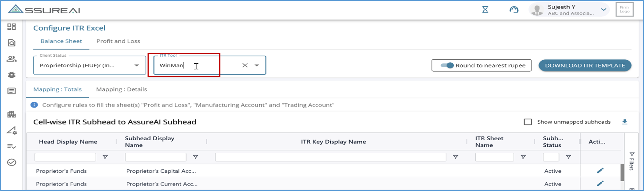Check the Show unmapped subheads checkbox

tap(528, 122)
